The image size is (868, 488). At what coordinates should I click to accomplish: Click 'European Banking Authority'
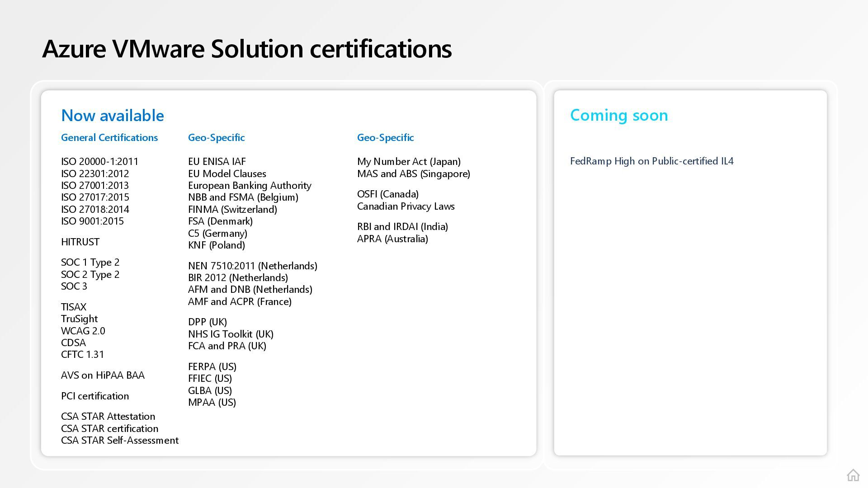pyautogui.click(x=250, y=186)
